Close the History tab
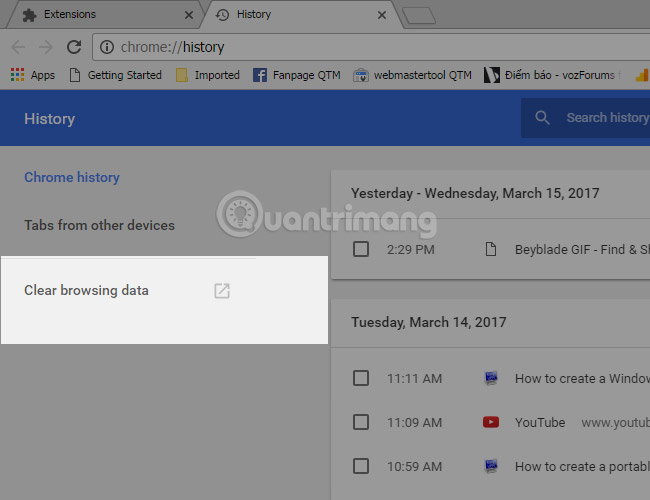Screen dimensions: 650x500 pos(382,15)
